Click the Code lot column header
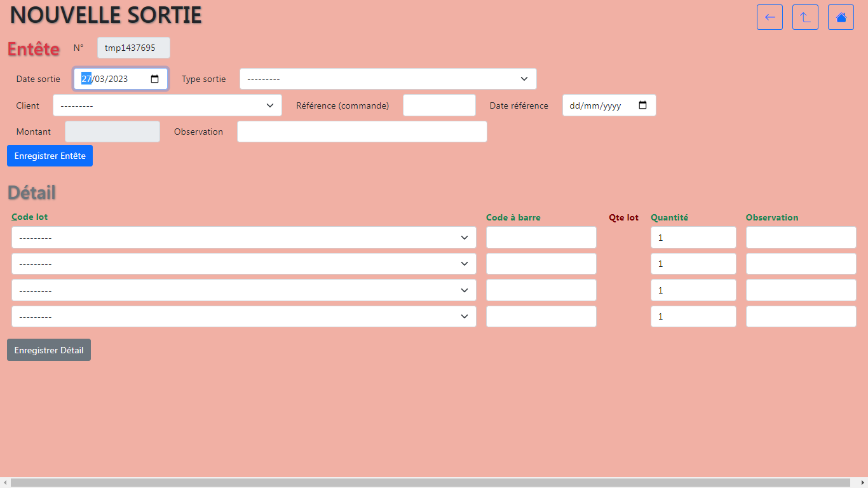Image resolution: width=868 pixels, height=488 pixels. pyautogui.click(x=30, y=217)
